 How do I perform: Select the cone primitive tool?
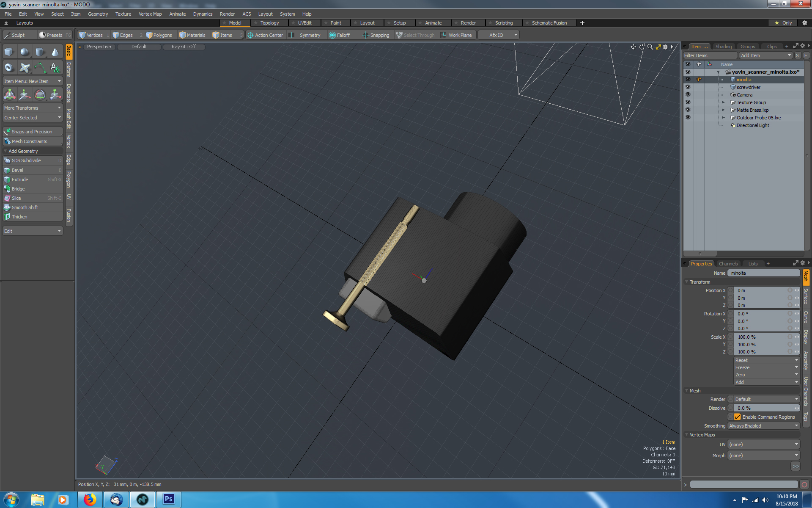click(55, 52)
